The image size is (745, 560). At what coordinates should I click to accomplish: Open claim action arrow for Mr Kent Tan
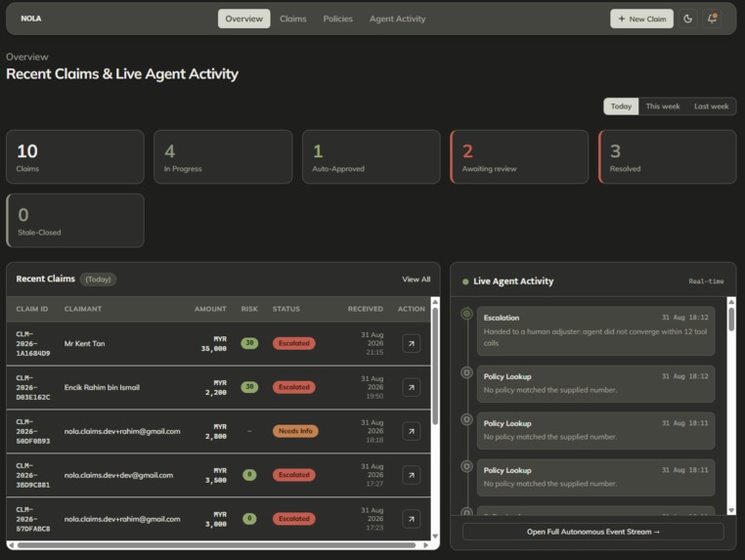coord(412,343)
